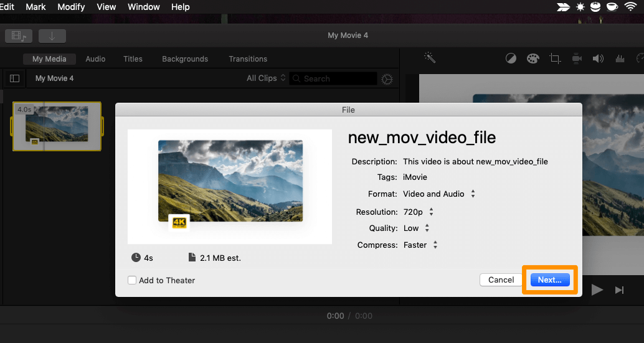Open noise reduction equalizer icon
Screen dimensions: 644x343
click(620, 59)
